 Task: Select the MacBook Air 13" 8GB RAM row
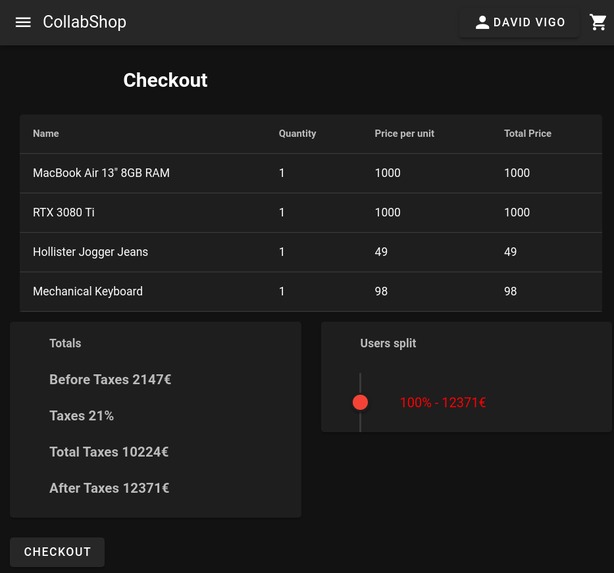click(x=311, y=173)
